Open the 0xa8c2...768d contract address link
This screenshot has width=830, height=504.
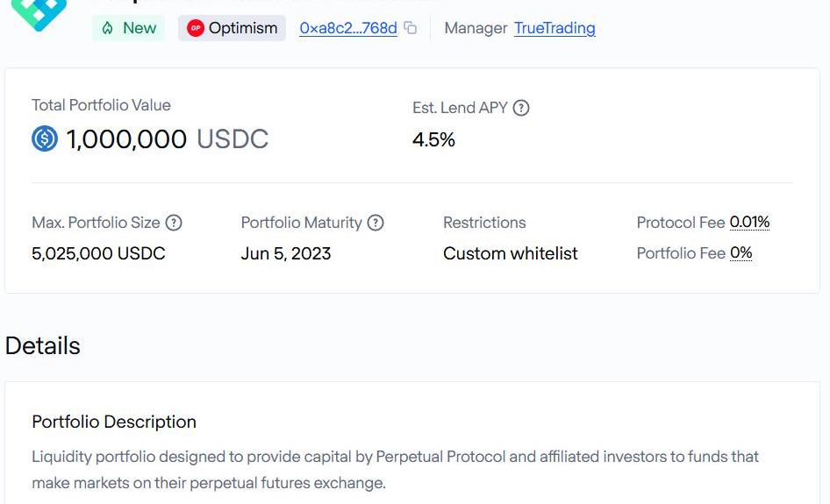(x=347, y=28)
